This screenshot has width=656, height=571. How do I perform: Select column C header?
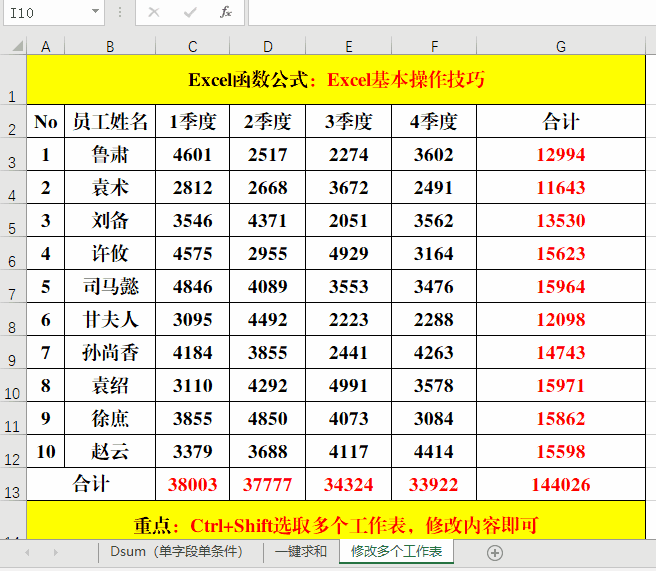click(192, 46)
